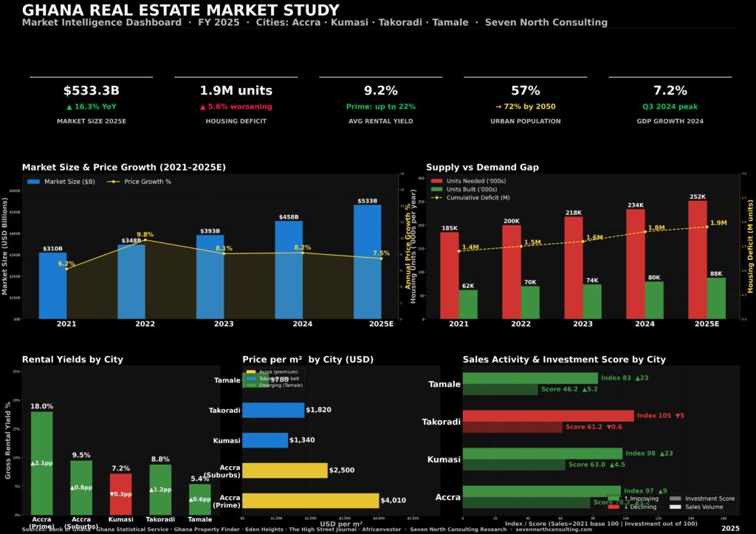Click the blue Market Size ($B) legend swatch
The height and width of the screenshot is (534, 756).
[x=34, y=181]
